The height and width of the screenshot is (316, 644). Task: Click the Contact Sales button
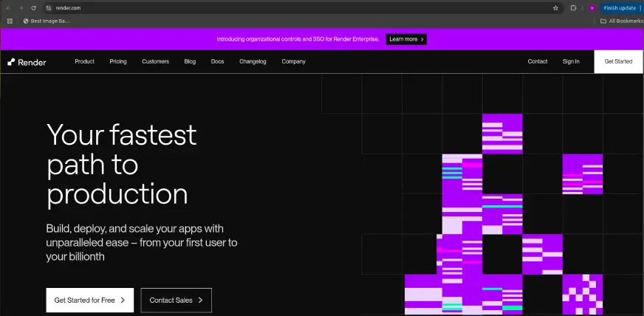[177, 300]
